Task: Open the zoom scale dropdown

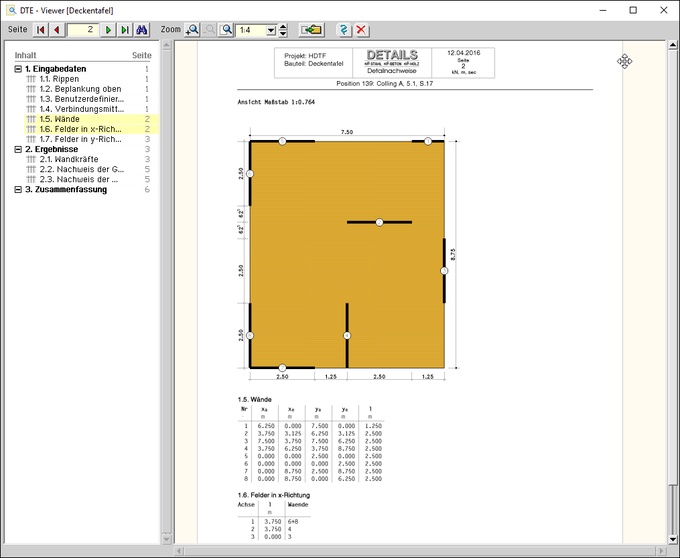Action: [271, 30]
